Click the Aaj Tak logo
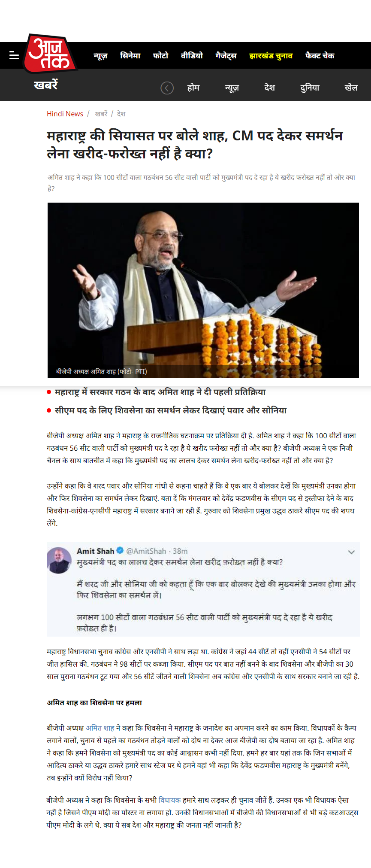 pos(50,53)
